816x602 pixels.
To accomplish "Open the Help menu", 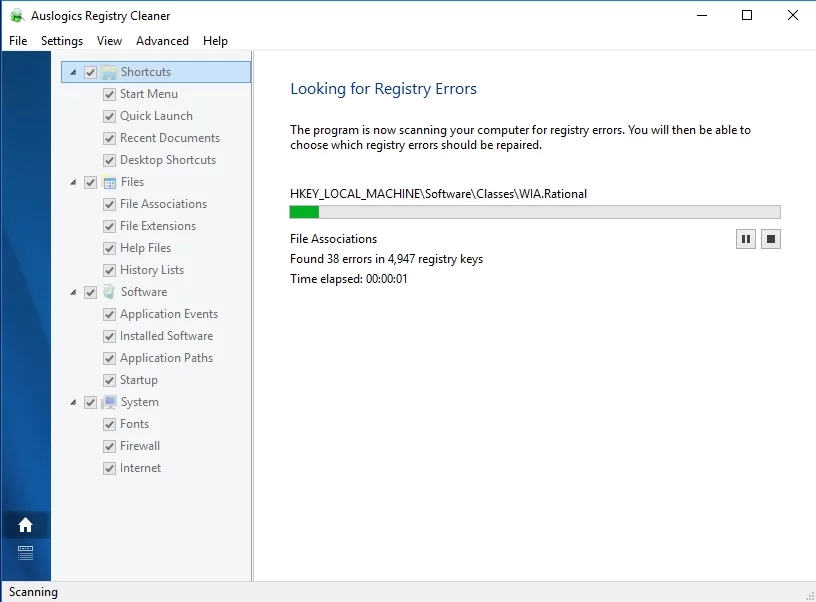I will [x=215, y=41].
